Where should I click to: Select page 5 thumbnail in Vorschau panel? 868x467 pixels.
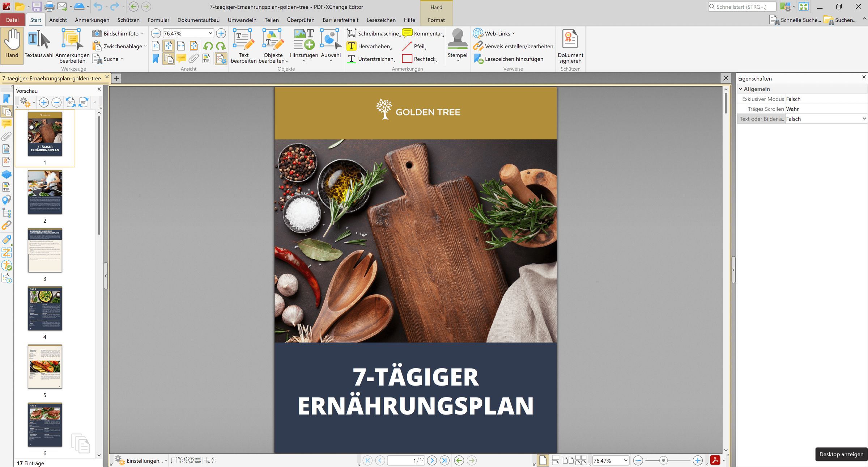[44, 366]
